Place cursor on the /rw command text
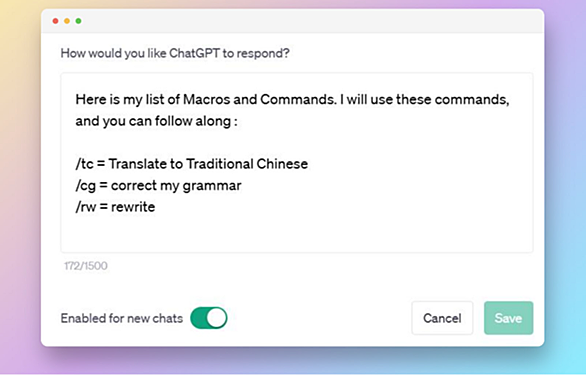 [x=86, y=207]
